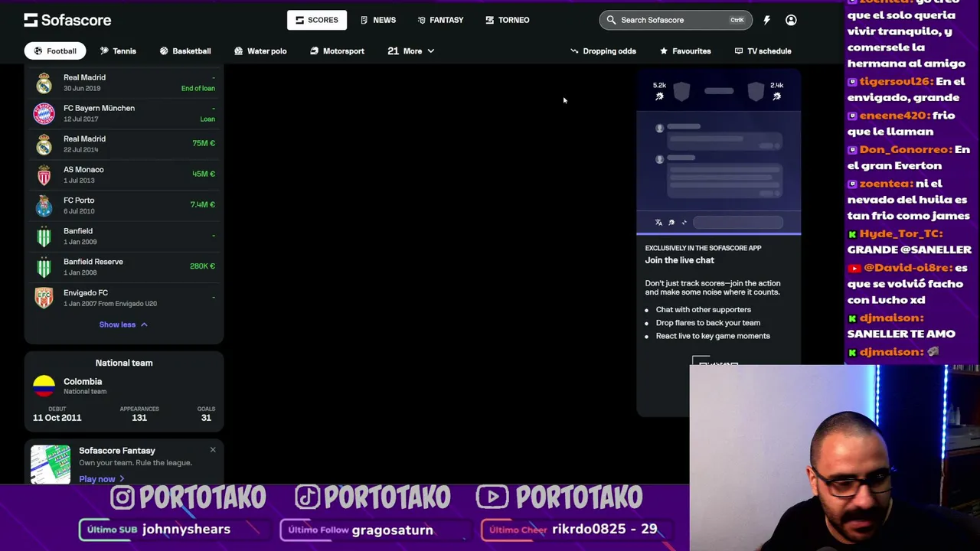The height and width of the screenshot is (551, 980).
Task: Click the Real Madrid crest dated 22 Jul 2014
Action: [44, 144]
